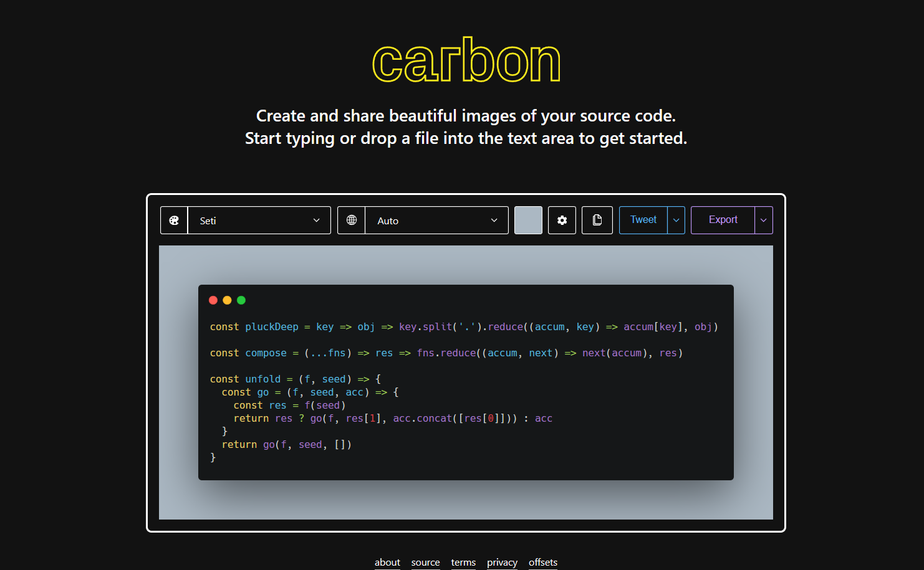Click the 'const go' code line
The width and height of the screenshot is (924, 570).
(x=310, y=392)
